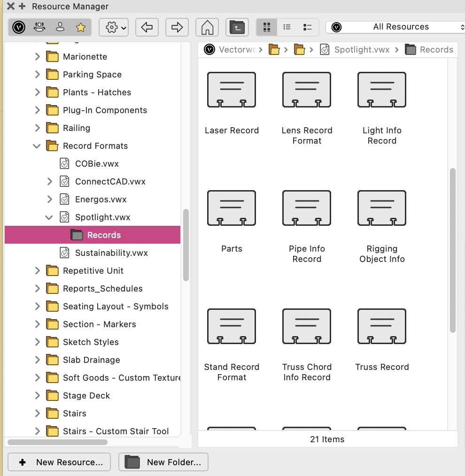Screen dimensions: 465x476
Task: Click the New Resource button
Action: 60,462
